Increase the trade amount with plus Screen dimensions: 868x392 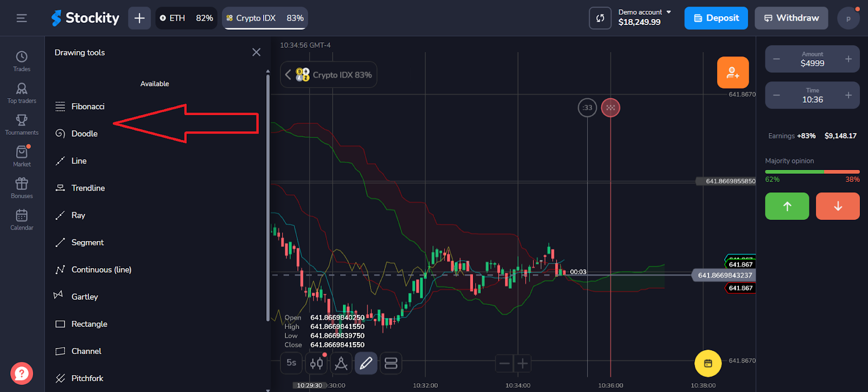(x=848, y=59)
